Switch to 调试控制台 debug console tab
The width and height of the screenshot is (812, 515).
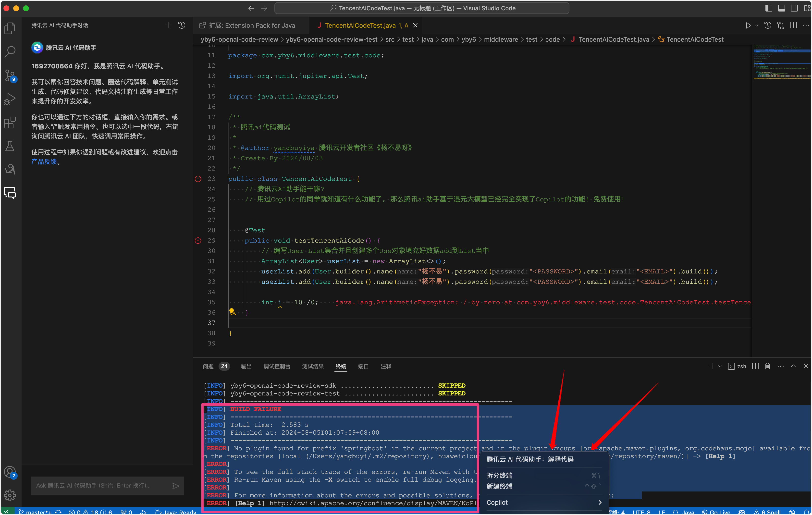coord(277,366)
